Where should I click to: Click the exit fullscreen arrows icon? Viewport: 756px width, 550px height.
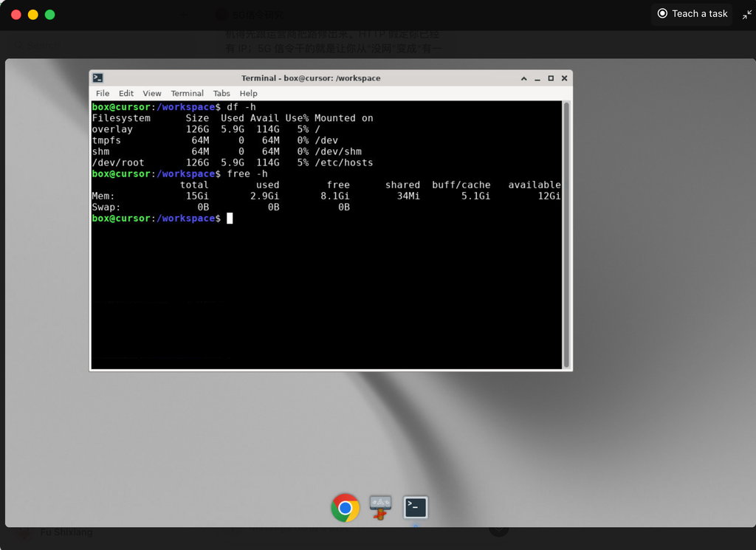746,15
